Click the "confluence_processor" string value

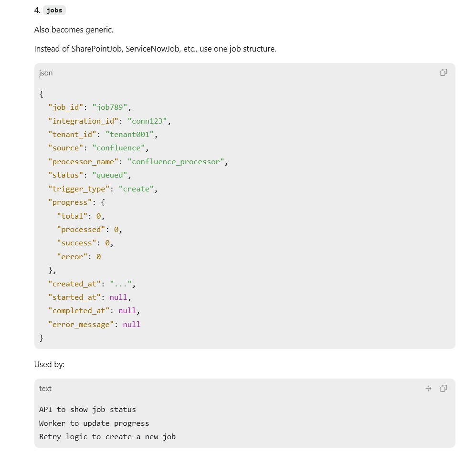click(x=176, y=162)
